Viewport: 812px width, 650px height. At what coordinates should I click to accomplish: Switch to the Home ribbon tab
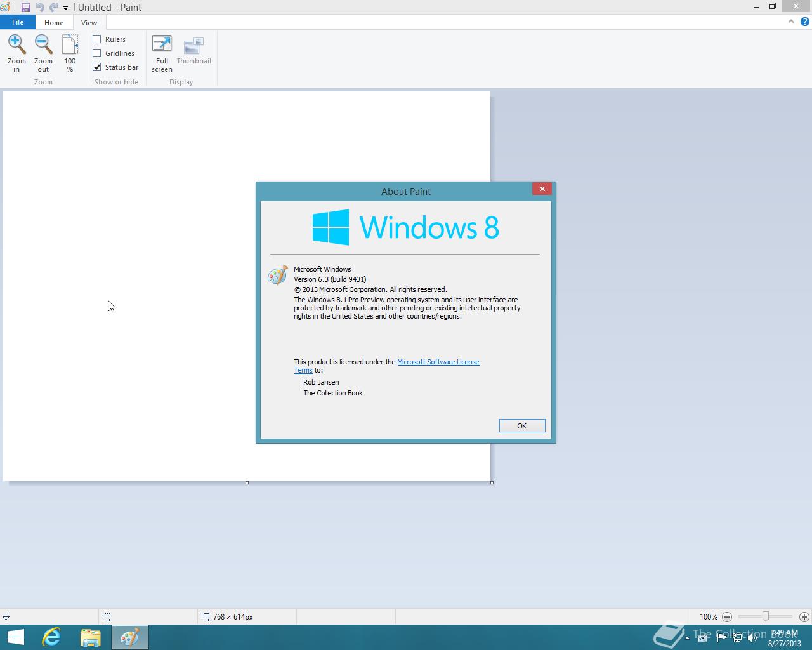54,22
